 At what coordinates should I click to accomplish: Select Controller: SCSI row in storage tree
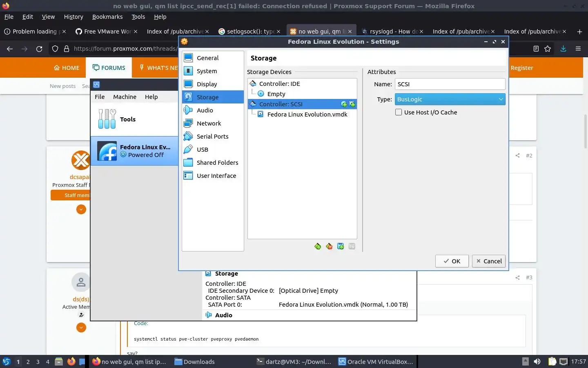click(x=302, y=104)
